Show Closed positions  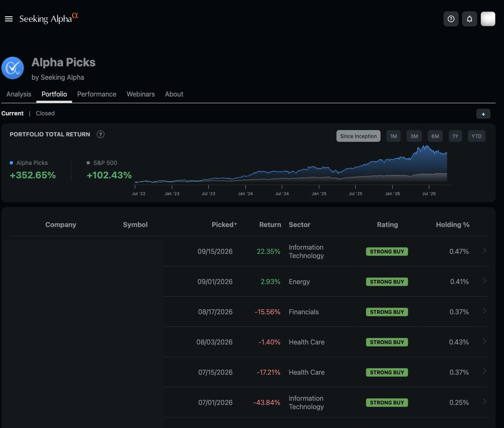tap(45, 113)
